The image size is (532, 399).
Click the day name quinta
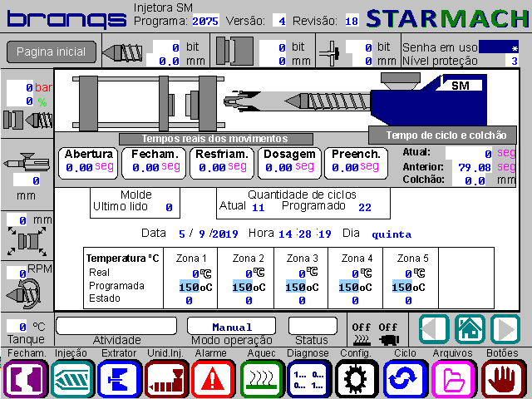pyautogui.click(x=392, y=234)
